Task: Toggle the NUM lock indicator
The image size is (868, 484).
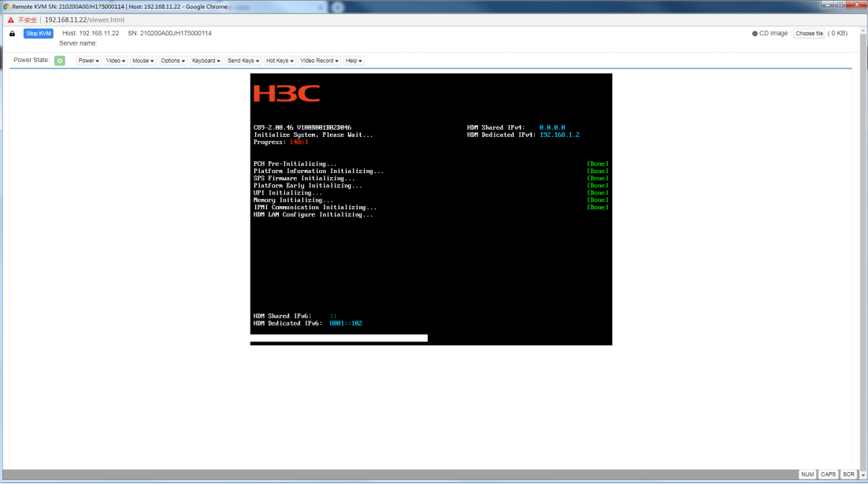Action: (x=807, y=475)
